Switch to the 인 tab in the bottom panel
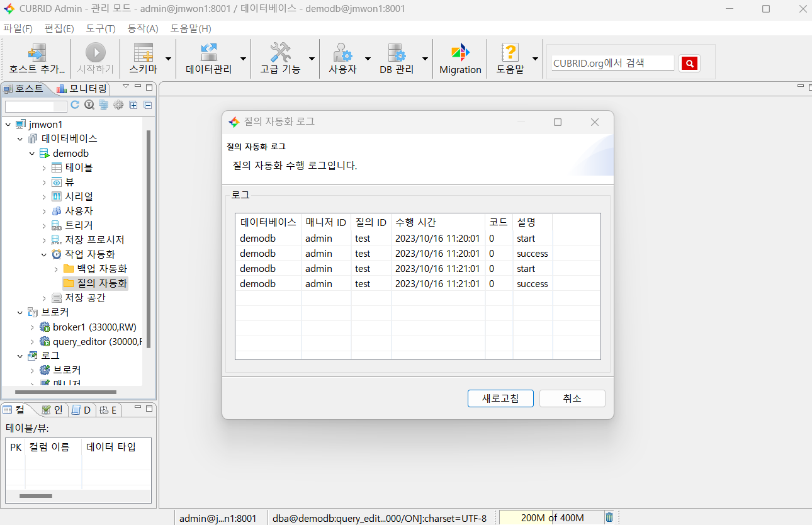This screenshot has height=525, width=812. pyautogui.click(x=52, y=410)
